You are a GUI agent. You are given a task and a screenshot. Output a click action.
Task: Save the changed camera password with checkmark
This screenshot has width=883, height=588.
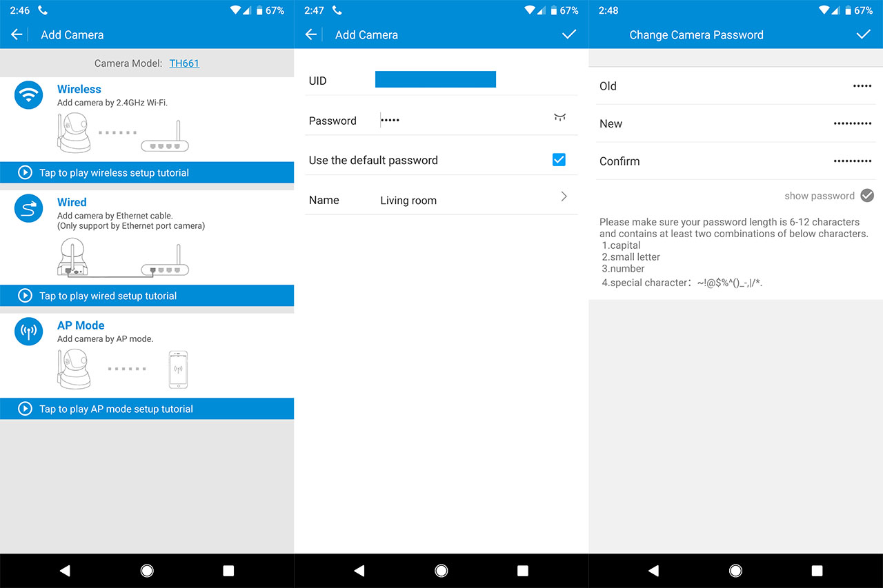(863, 34)
